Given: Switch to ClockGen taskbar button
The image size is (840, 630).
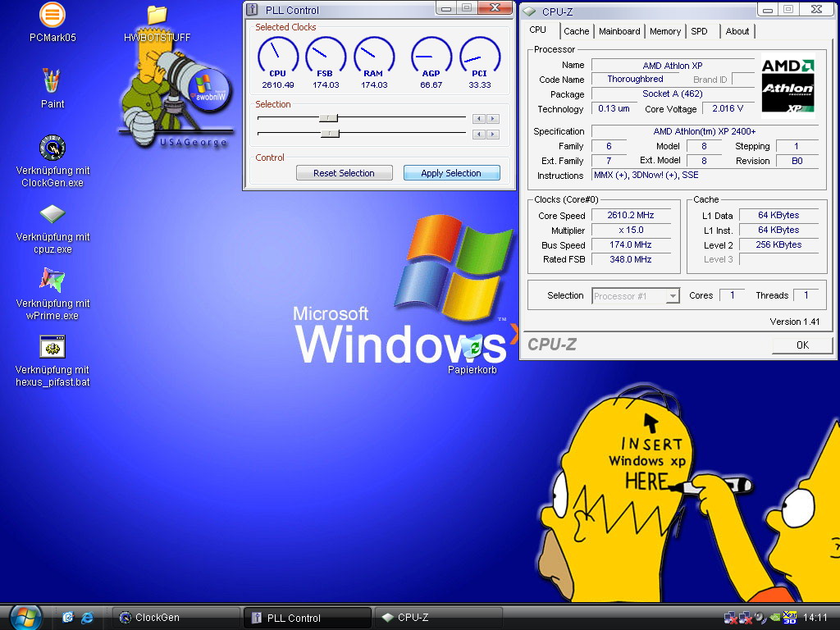Looking at the screenshot, I should tap(176, 617).
